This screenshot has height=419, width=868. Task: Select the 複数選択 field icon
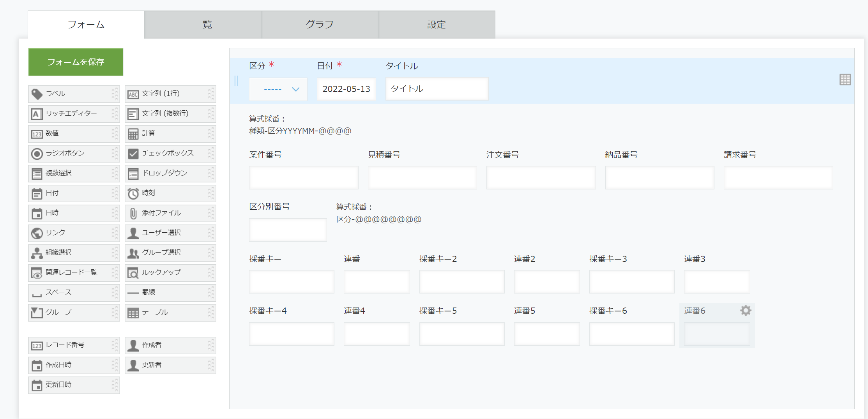pyautogui.click(x=37, y=173)
